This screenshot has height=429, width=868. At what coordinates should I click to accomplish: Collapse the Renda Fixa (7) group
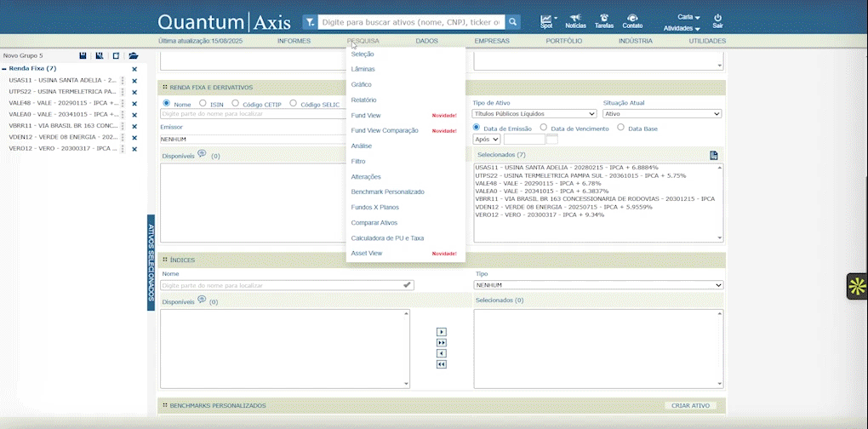click(x=4, y=69)
